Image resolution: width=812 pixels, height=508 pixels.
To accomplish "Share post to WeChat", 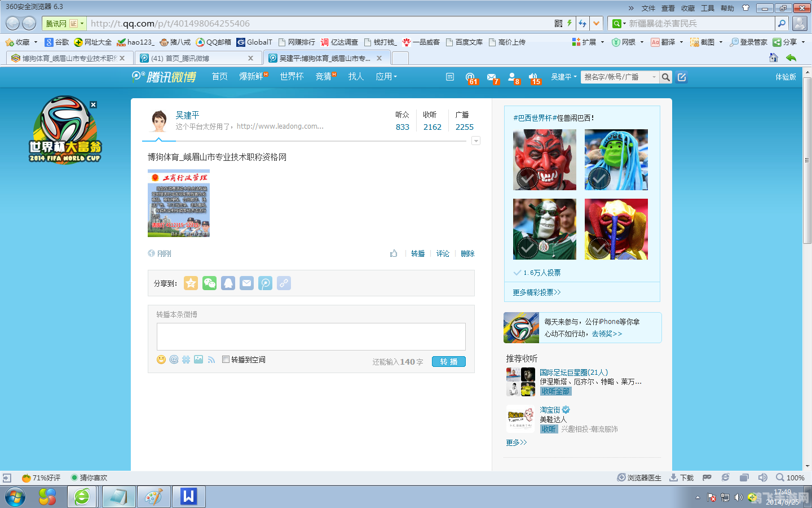I will [x=209, y=283].
